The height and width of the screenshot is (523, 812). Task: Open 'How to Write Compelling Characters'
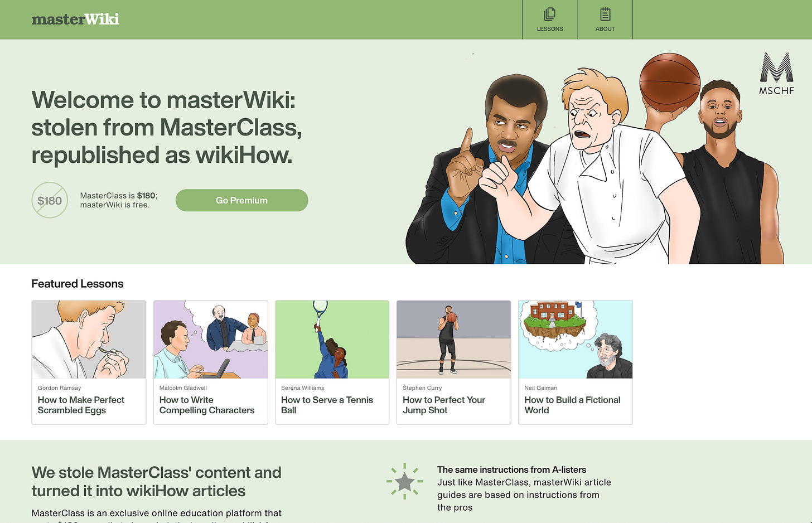tap(207, 405)
